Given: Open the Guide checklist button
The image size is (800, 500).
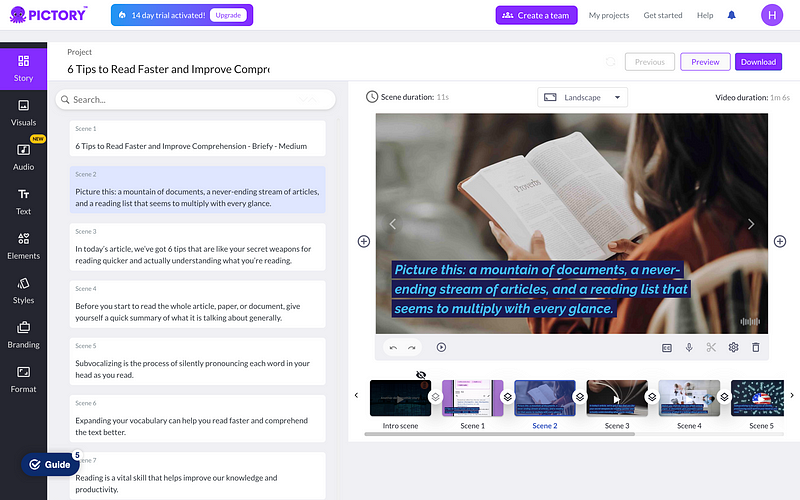Looking at the screenshot, I should (x=50, y=464).
